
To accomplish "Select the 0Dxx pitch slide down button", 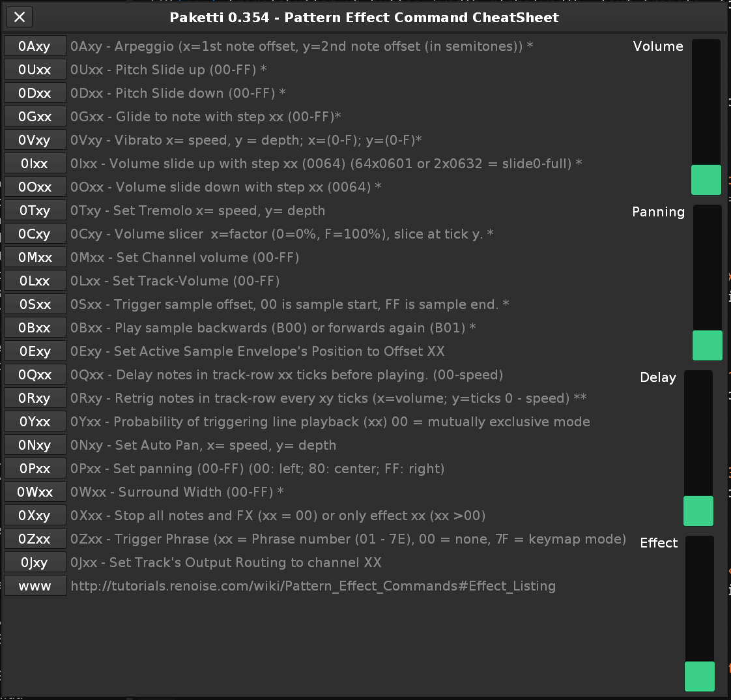I will (35, 93).
